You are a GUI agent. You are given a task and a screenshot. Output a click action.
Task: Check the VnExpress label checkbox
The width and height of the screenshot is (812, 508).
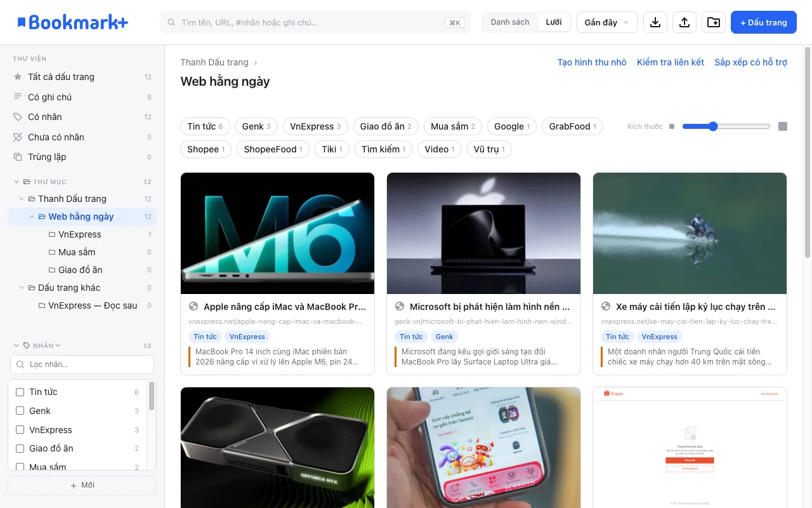tap(20, 430)
